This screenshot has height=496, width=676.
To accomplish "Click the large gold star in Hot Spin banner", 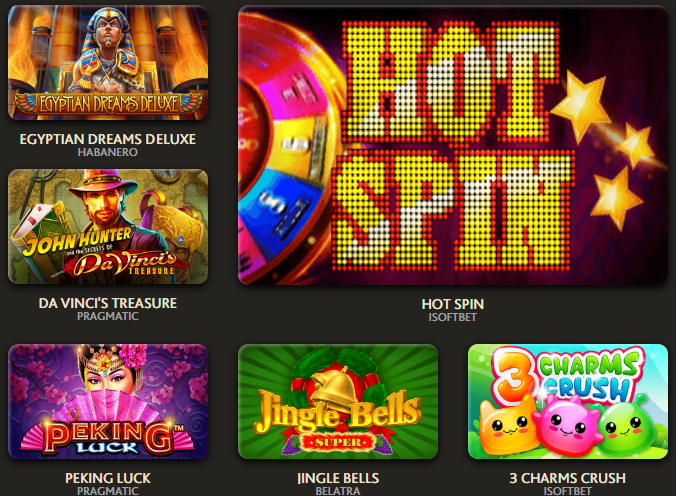I will pyautogui.click(x=582, y=104).
